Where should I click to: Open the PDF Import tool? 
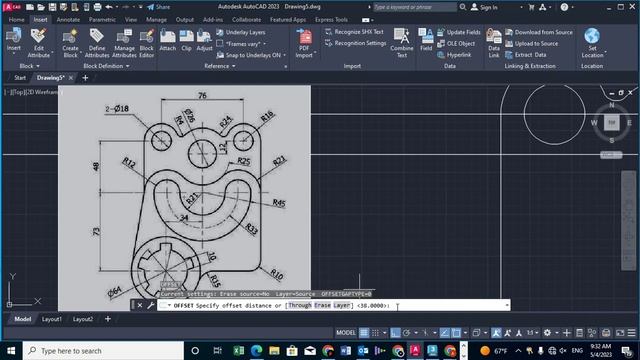304,43
